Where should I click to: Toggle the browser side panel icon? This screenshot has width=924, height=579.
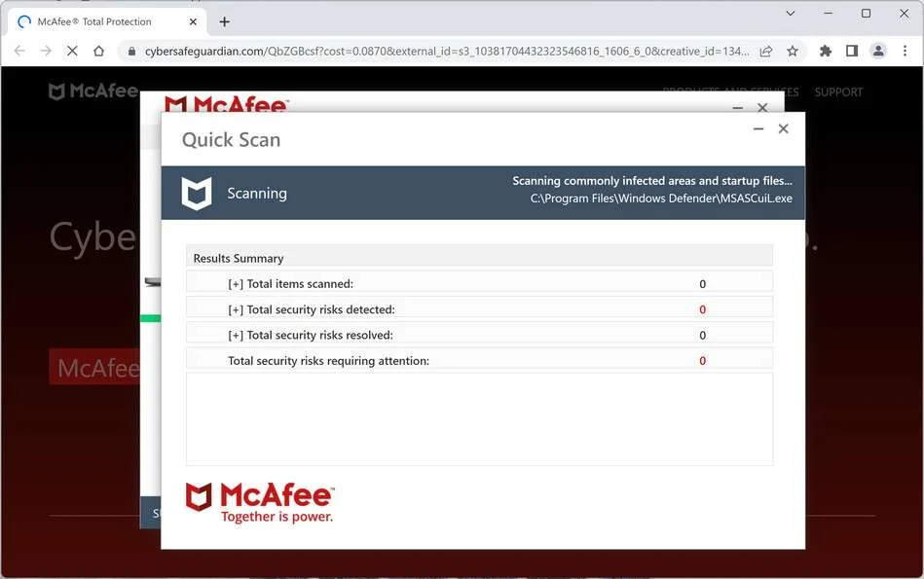(852, 52)
